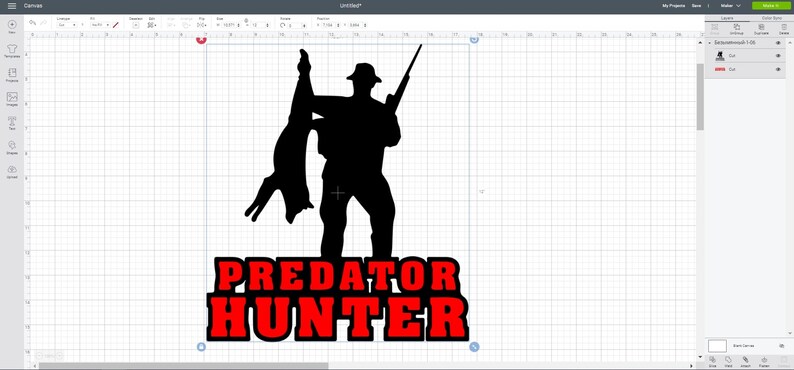Image resolution: width=794 pixels, height=370 pixels.
Task: Open the Align options
Action: click(x=171, y=25)
